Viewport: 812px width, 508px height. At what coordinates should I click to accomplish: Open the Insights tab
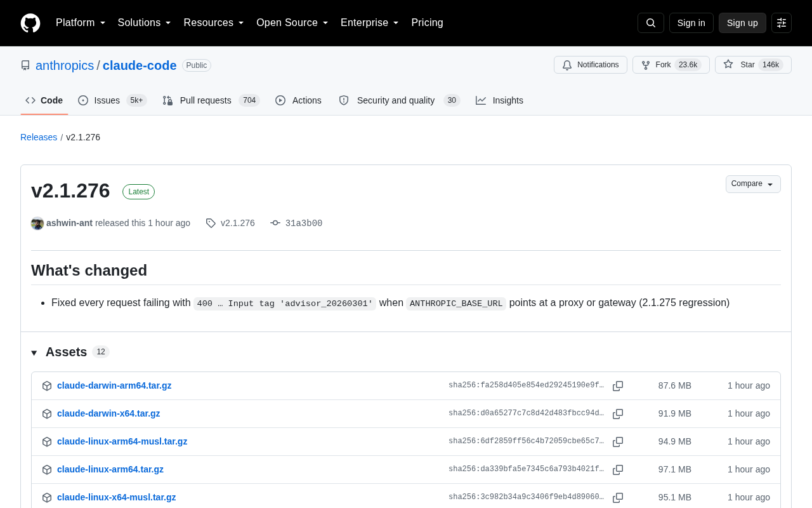pyautogui.click(x=500, y=100)
